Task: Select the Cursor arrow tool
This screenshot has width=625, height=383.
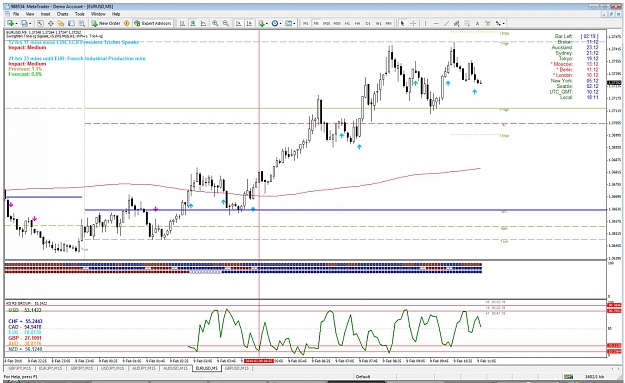Action: coord(403,24)
